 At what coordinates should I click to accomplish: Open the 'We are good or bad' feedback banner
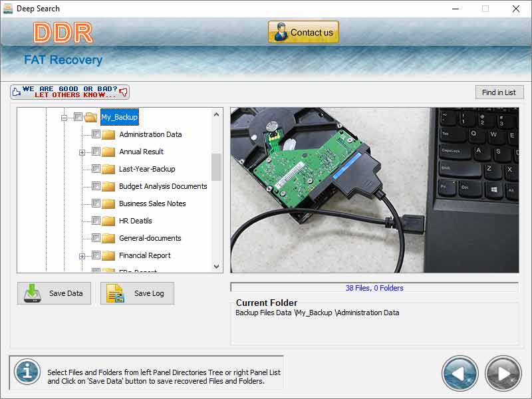pos(70,92)
